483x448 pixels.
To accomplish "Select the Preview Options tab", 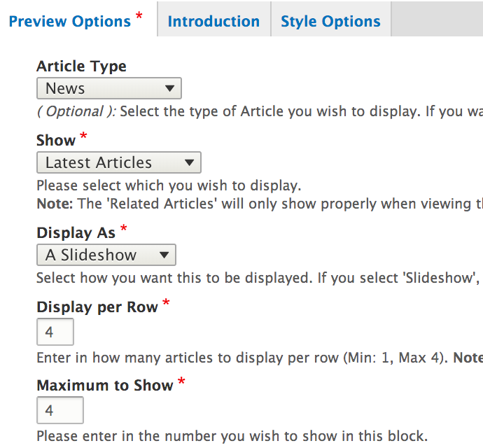I will click(x=70, y=22).
